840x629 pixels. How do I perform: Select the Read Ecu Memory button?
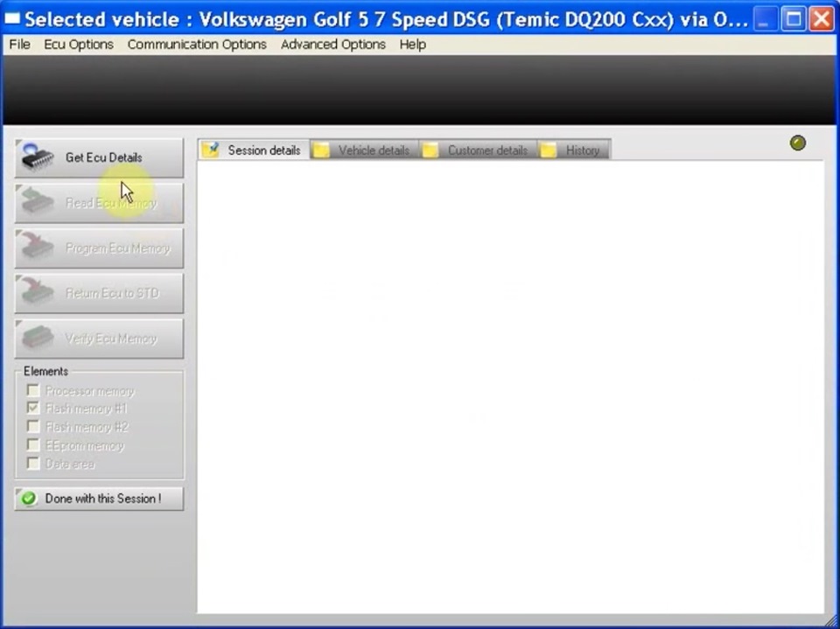[x=99, y=203]
